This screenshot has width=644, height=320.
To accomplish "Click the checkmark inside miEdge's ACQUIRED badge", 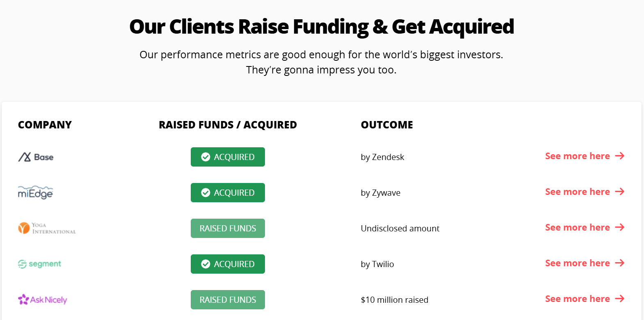I will coord(206,192).
